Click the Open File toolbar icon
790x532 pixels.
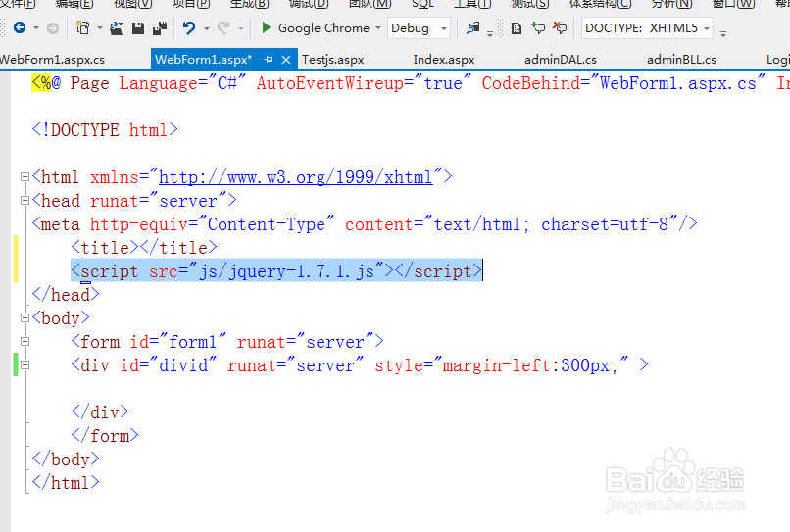[x=117, y=28]
